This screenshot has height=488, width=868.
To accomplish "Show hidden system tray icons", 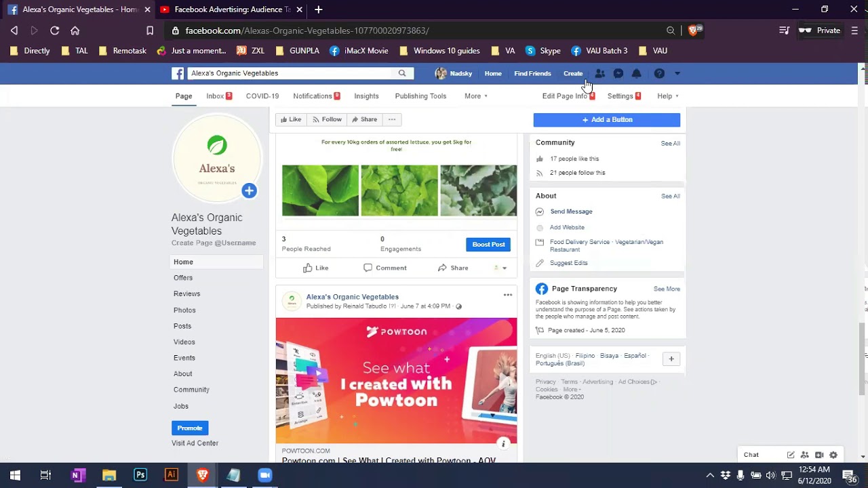I will (x=710, y=475).
